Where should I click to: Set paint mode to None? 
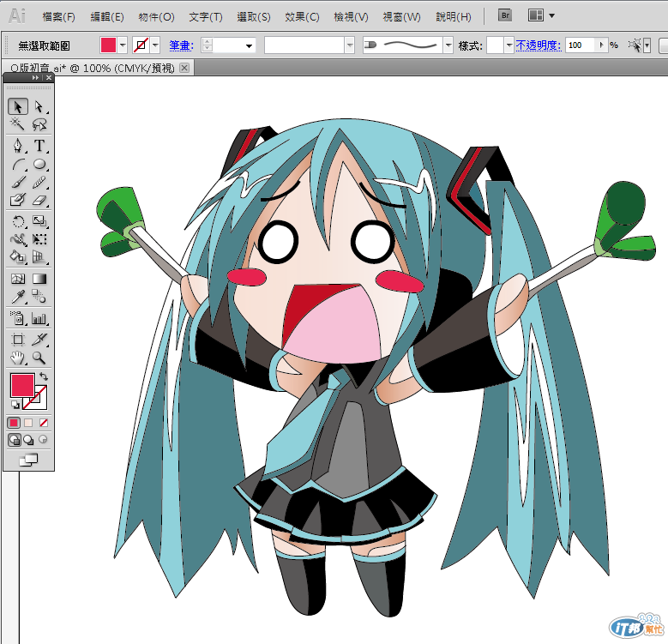point(44,423)
